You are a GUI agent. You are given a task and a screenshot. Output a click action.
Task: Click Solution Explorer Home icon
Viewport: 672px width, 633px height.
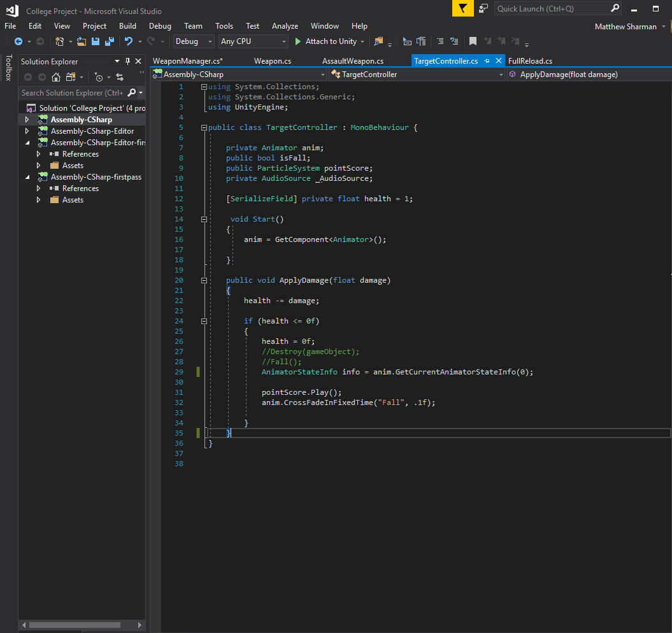coord(55,77)
